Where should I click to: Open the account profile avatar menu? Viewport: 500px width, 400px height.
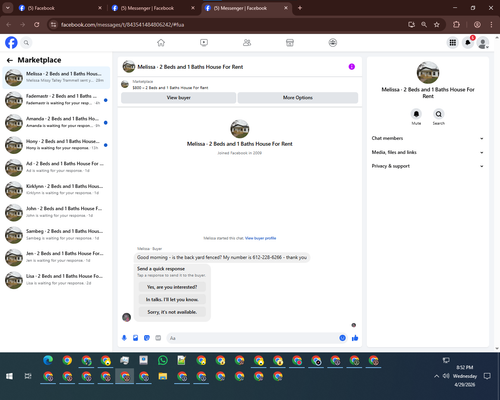(x=483, y=43)
